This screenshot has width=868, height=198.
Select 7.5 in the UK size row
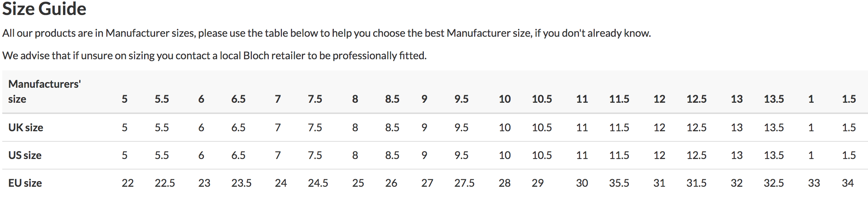[315, 127]
